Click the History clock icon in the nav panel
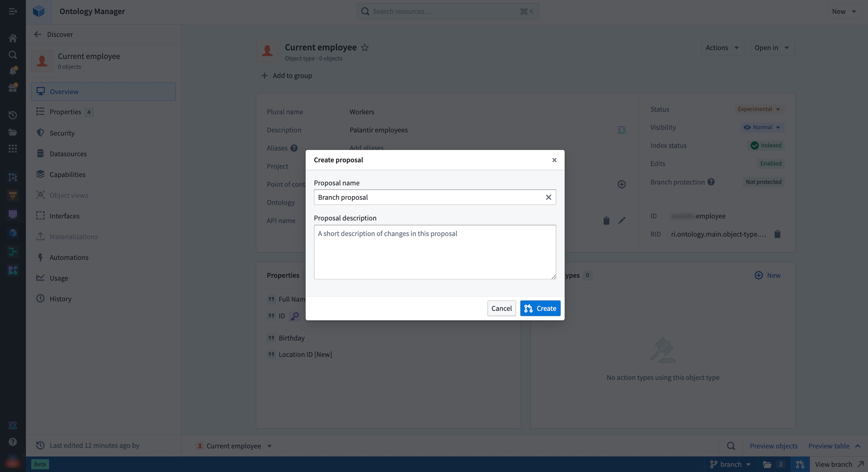Viewport: 868px width, 472px height. click(x=40, y=298)
